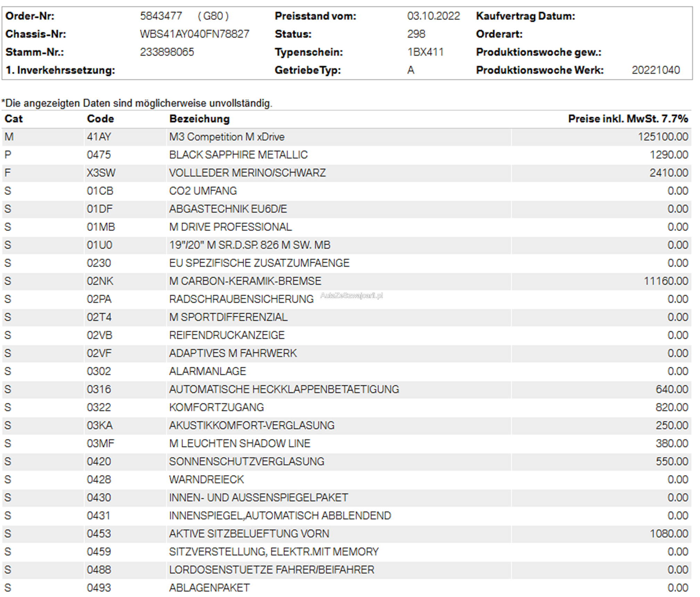Click the Preisstand date 03.10.2022

tap(433, 16)
